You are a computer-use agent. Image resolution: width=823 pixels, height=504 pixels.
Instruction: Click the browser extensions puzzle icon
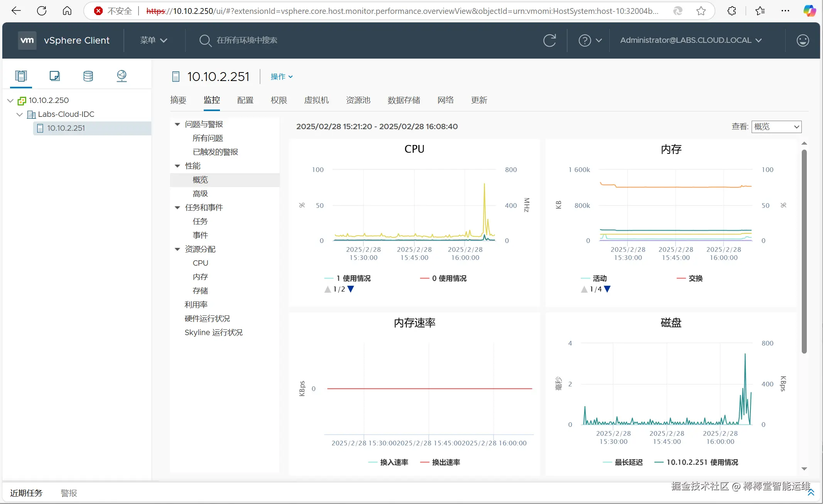point(732,11)
